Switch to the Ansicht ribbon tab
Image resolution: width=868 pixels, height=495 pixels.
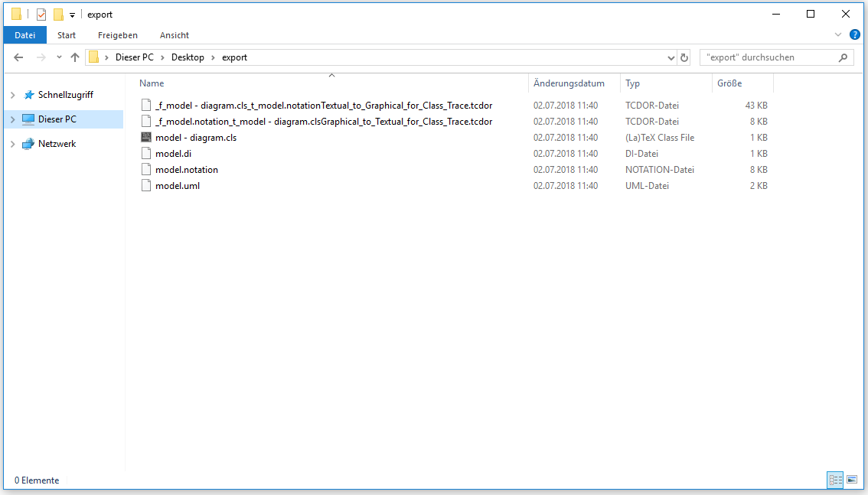[174, 35]
